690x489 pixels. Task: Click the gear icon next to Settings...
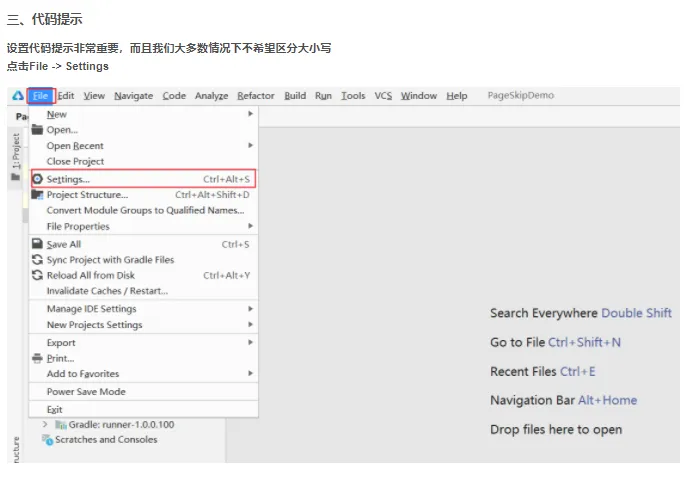[x=38, y=179]
